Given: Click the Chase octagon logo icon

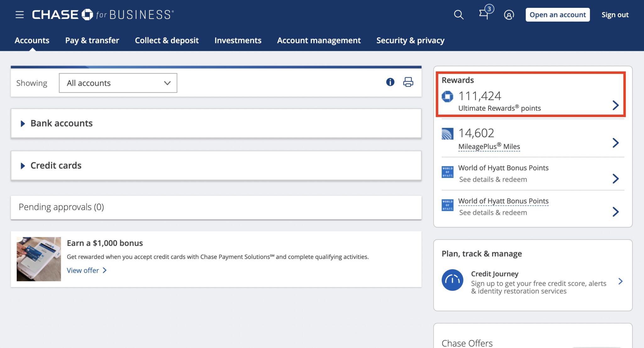Looking at the screenshot, I should pyautogui.click(x=447, y=96).
